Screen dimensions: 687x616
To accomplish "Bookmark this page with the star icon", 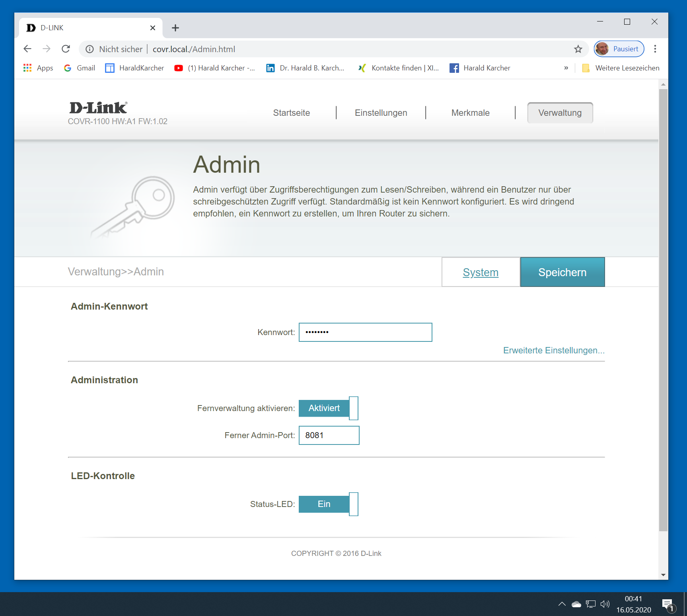I will coord(578,49).
